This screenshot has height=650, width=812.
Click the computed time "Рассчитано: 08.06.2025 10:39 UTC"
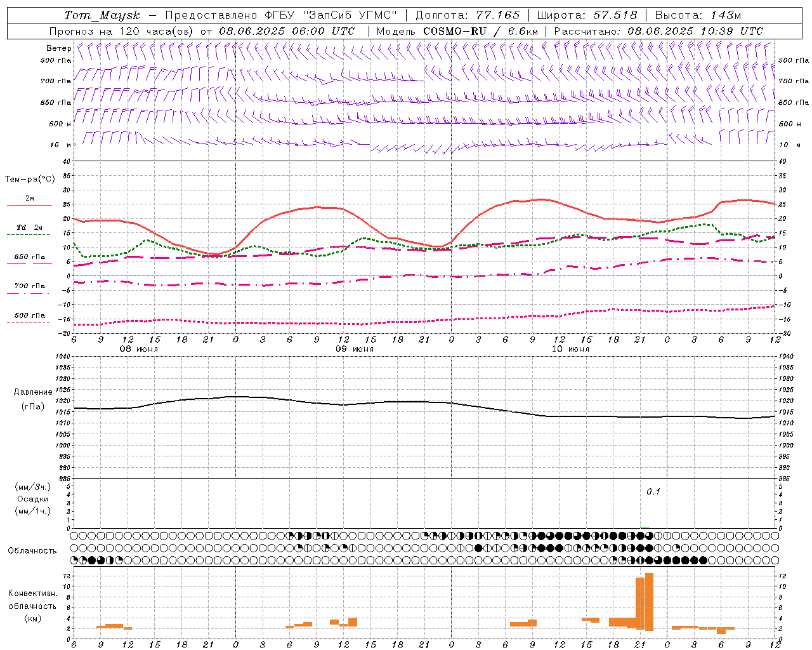tap(658, 31)
